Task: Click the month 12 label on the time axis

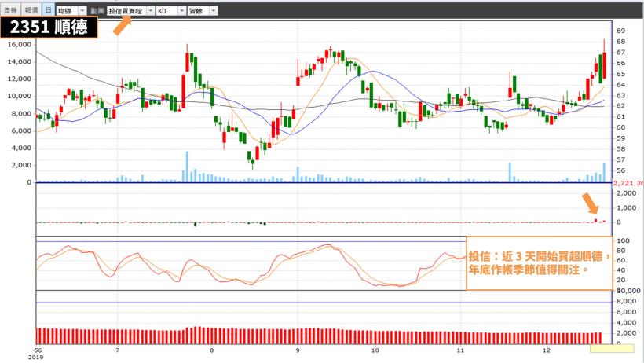Action: pyautogui.click(x=547, y=350)
